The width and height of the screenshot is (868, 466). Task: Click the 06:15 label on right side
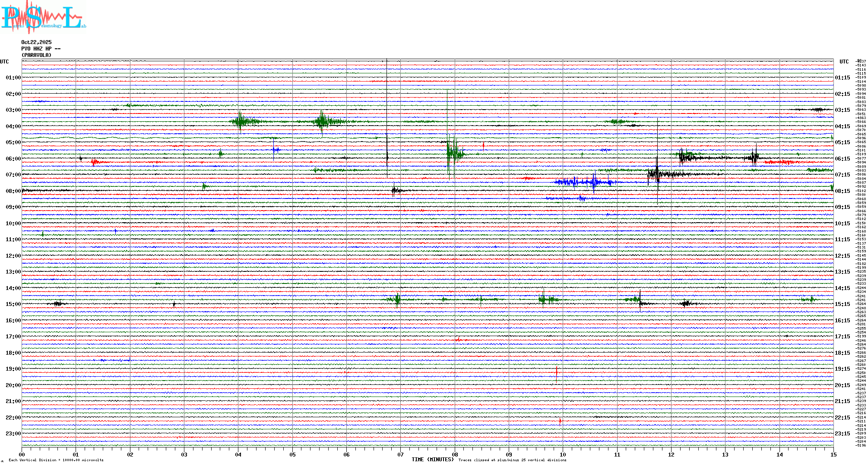point(842,159)
